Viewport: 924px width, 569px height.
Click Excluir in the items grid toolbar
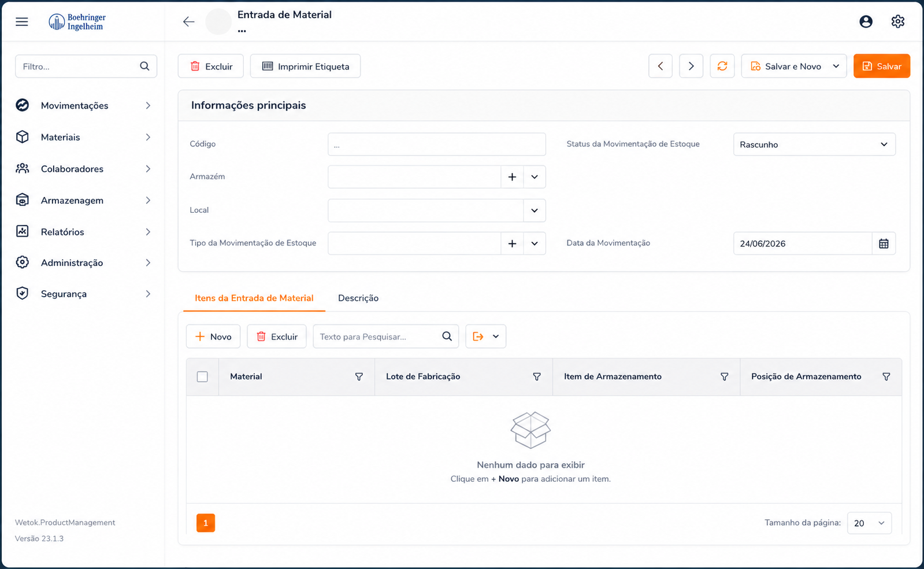pos(277,337)
